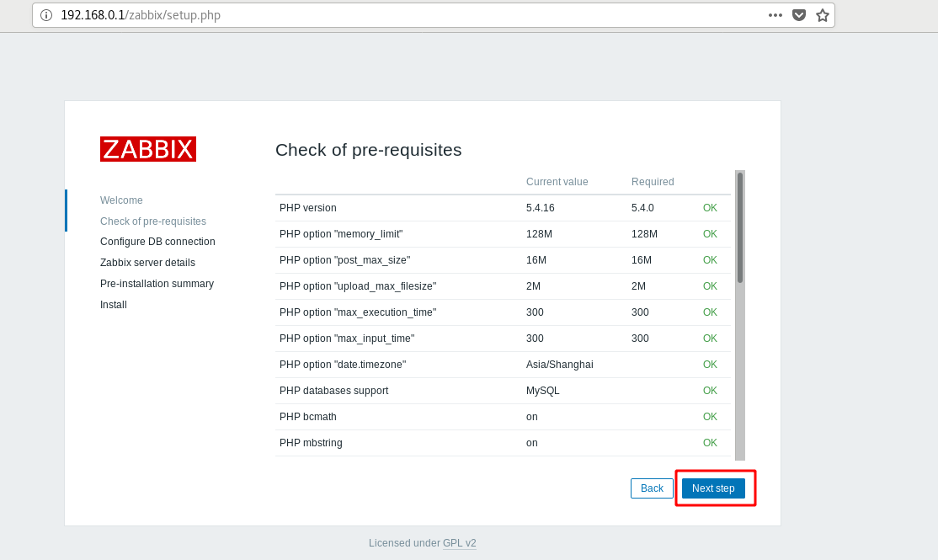This screenshot has height=560, width=938.
Task: Click the site information icon in address bar
Action: pyautogui.click(x=46, y=15)
